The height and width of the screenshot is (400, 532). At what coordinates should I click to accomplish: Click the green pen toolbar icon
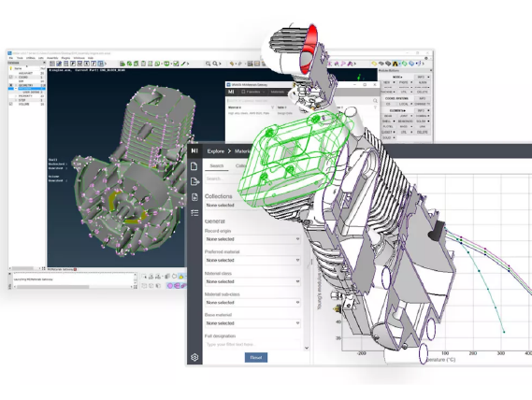point(183,64)
